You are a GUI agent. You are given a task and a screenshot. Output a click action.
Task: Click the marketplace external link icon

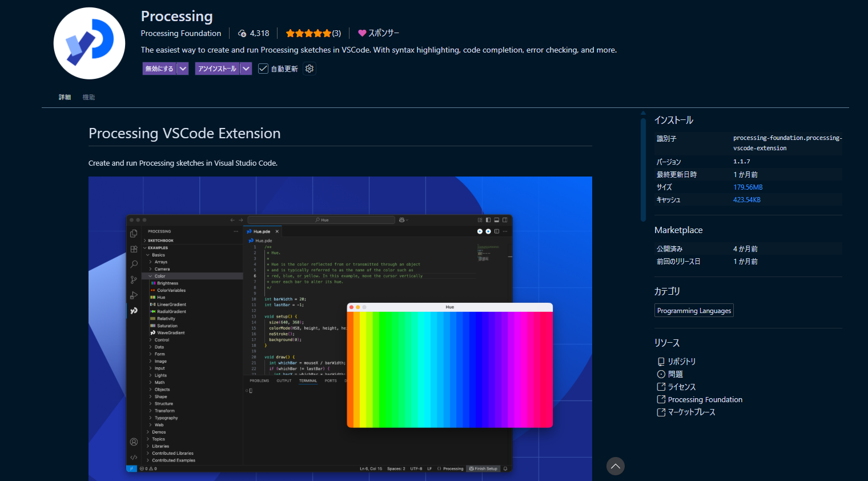[661, 412]
